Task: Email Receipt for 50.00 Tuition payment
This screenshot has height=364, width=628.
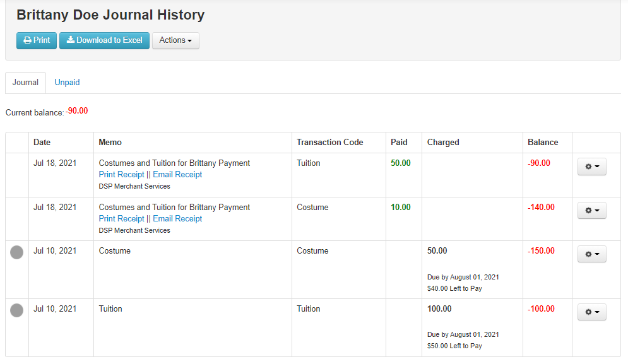Action: (177, 175)
